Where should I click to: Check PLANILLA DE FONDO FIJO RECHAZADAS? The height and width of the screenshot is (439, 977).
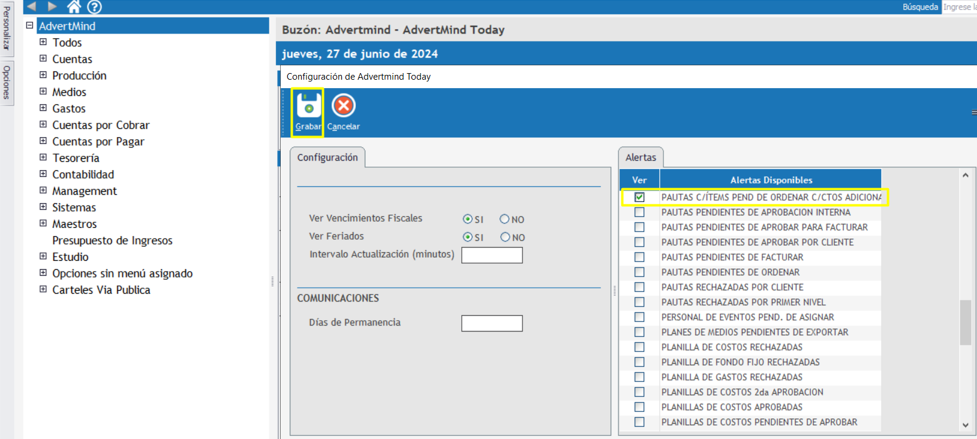click(639, 362)
